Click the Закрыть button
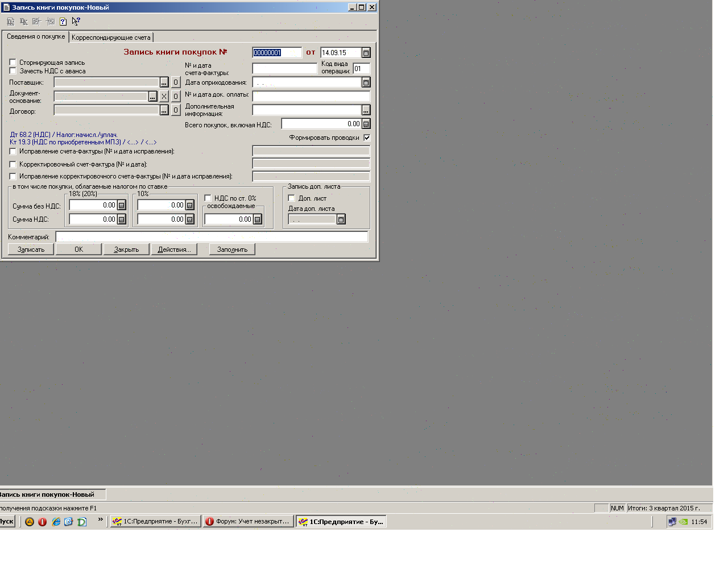The width and height of the screenshot is (728, 582). 126,250
